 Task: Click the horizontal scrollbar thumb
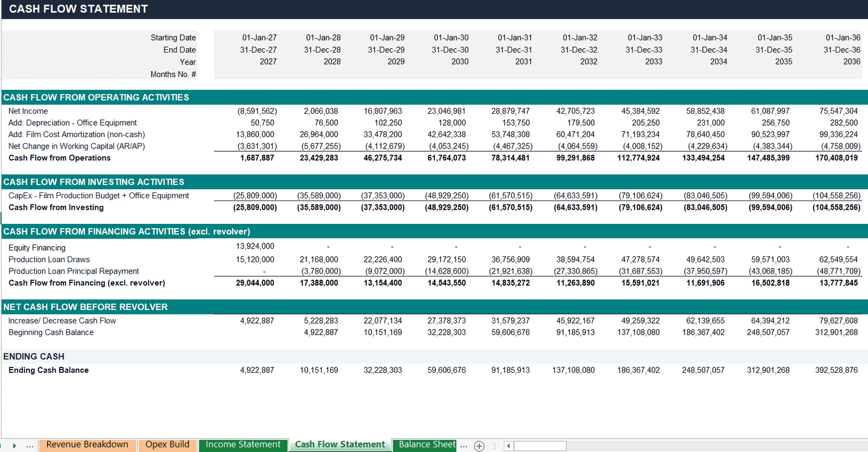point(540,445)
